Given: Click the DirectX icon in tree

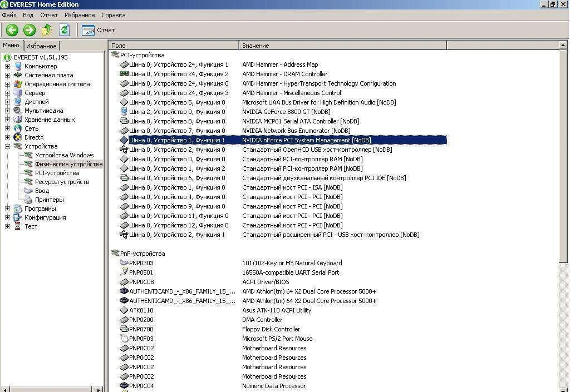Looking at the screenshot, I should pyautogui.click(x=18, y=137).
